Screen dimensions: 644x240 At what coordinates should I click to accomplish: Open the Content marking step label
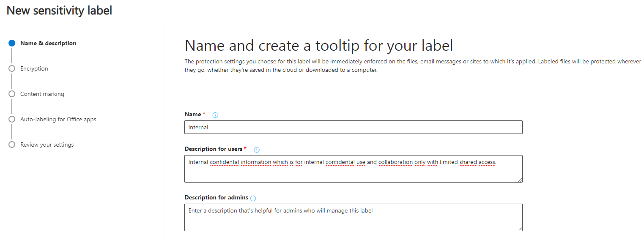tap(42, 94)
